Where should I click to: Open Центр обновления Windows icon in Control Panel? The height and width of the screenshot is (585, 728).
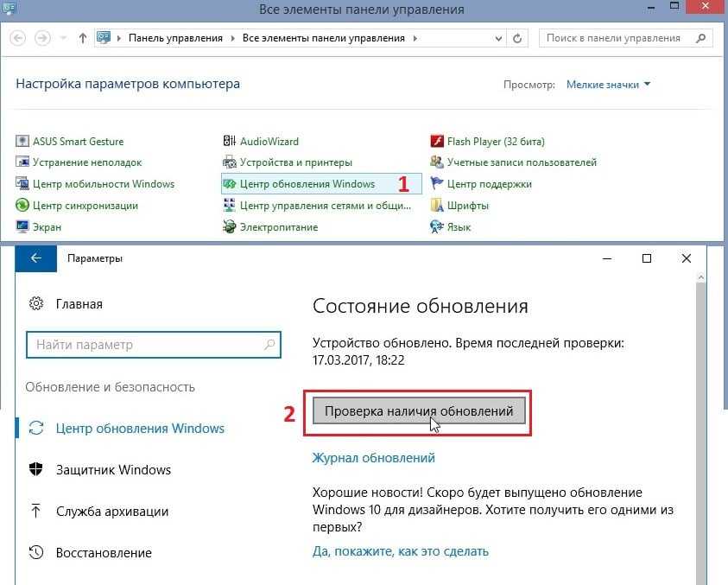tap(230, 183)
